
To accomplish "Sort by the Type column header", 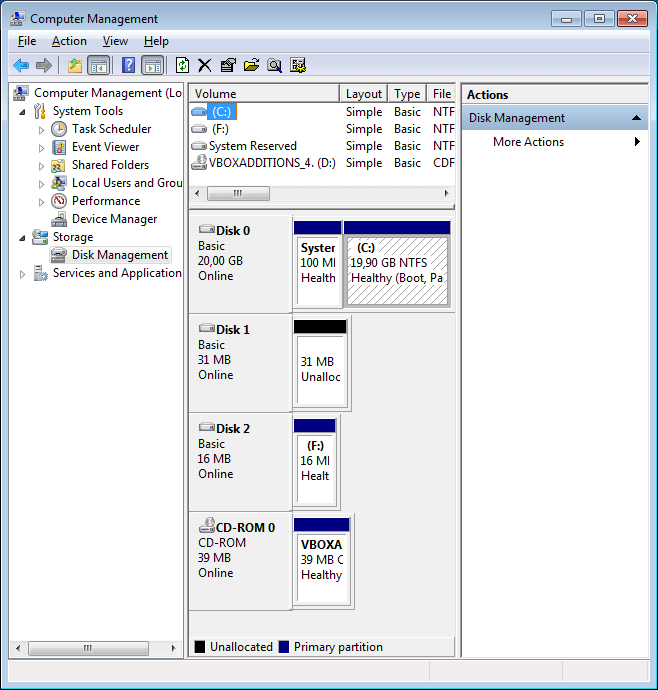I will 407,94.
